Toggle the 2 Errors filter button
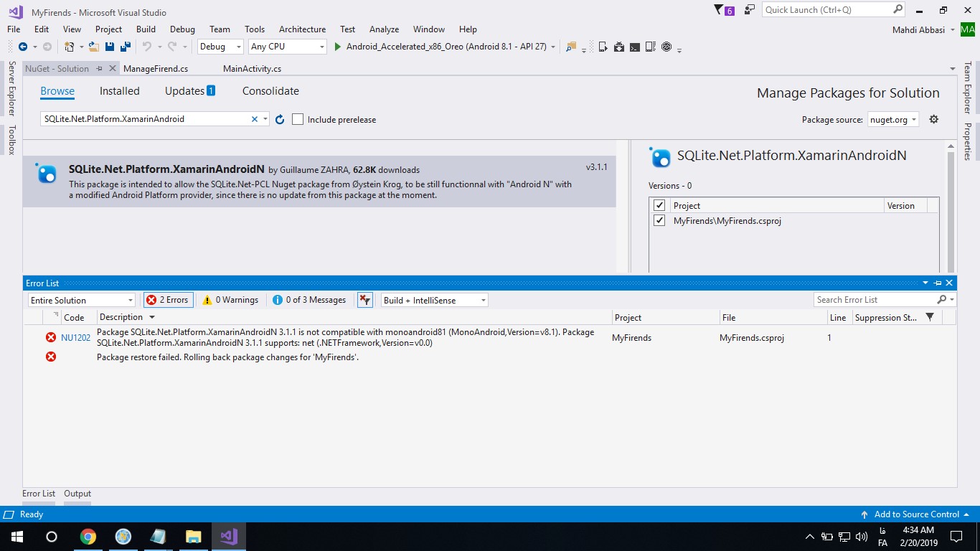The width and height of the screenshot is (980, 551). [169, 300]
